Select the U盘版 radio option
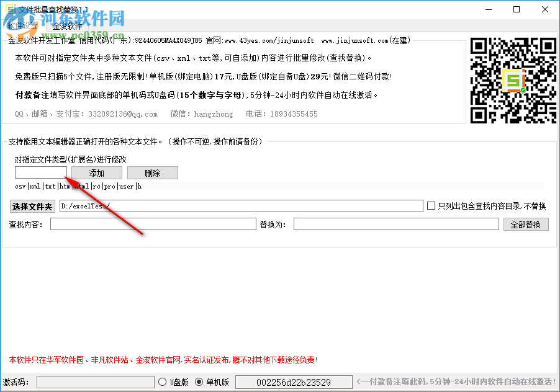Viewport: 560px width, 392px height. click(162, 381)
